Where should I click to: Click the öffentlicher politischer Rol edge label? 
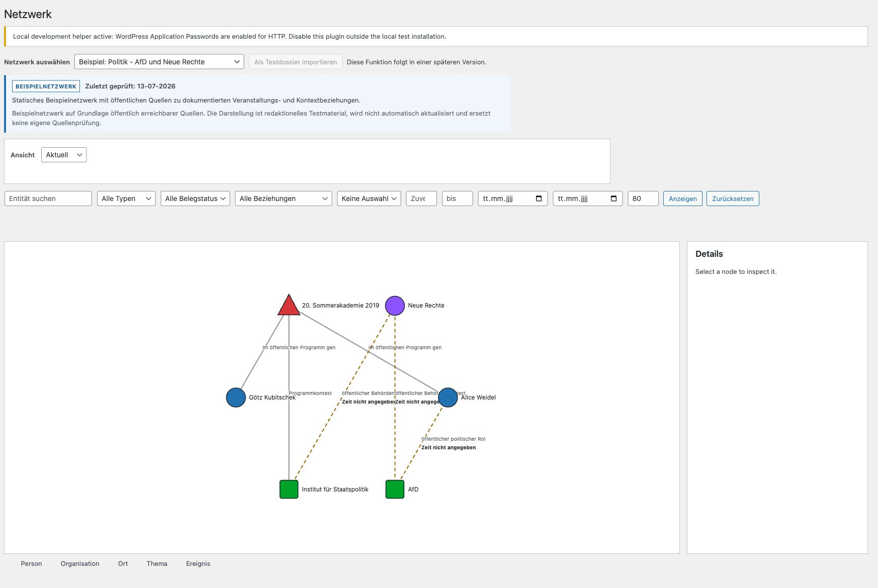[453, 439]
